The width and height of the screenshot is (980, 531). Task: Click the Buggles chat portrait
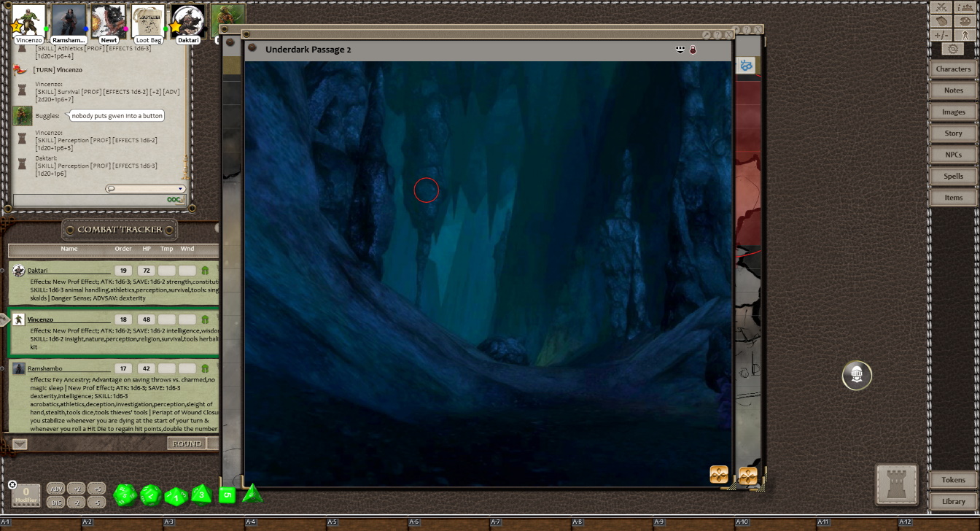point(23,116)
